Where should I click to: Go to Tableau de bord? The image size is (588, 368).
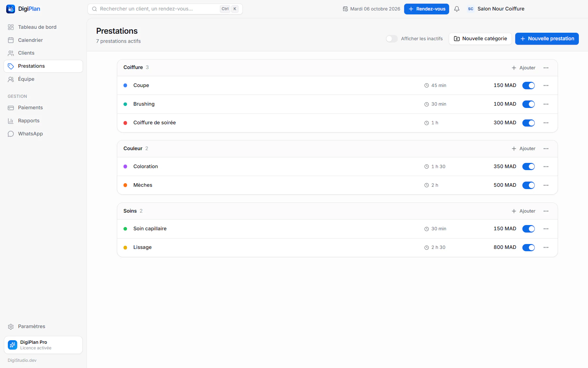pos(43,27)
